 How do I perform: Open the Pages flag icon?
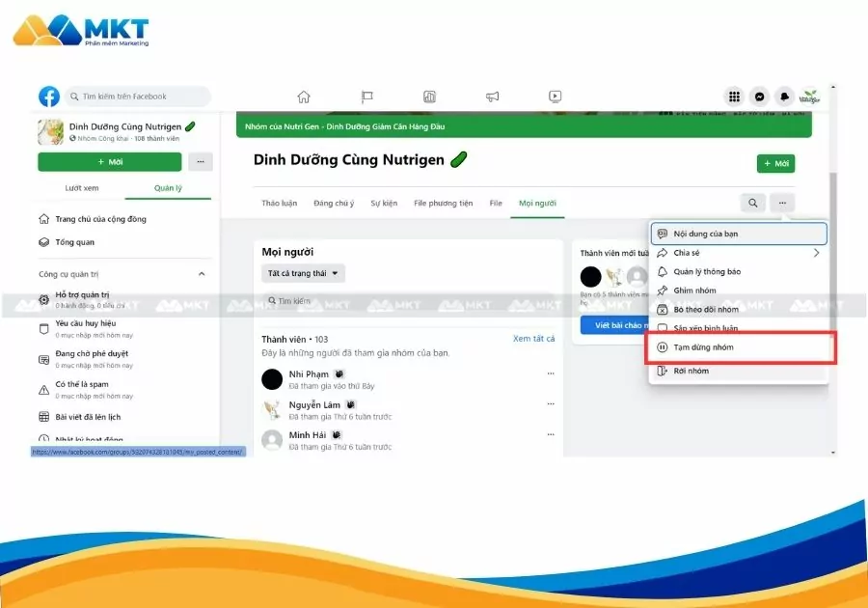tap(366, 97)
